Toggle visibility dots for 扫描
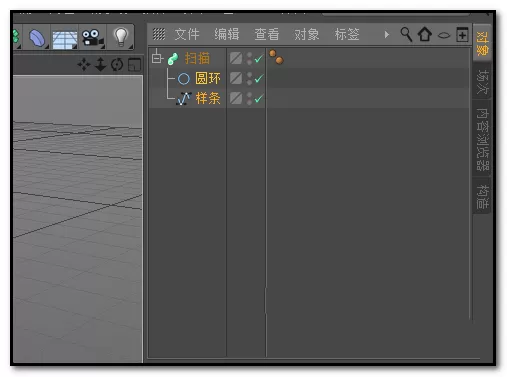The image size is (507, 377). tap(249, 59)
